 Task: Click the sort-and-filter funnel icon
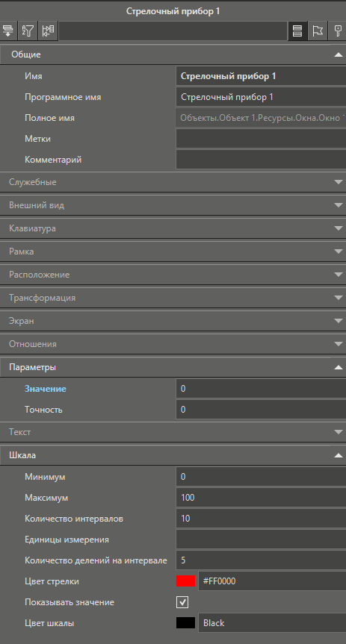tap(28, 31)
